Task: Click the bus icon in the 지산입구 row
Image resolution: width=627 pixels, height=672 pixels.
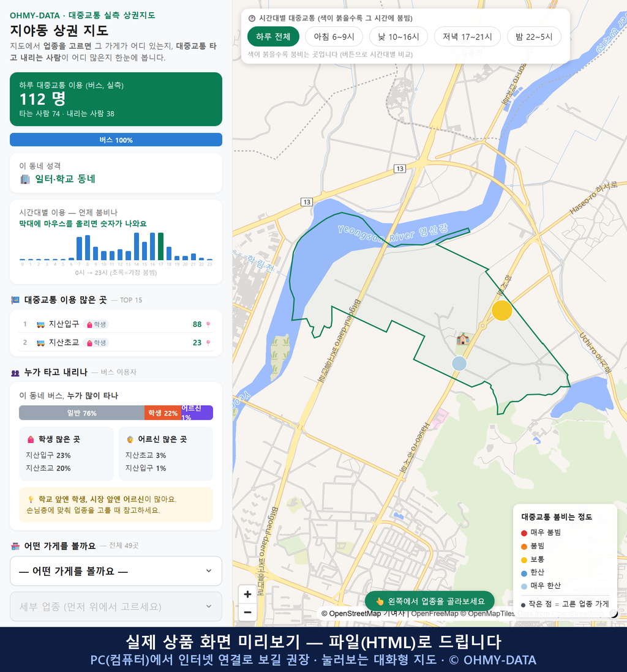Action: tap(40, 324)
